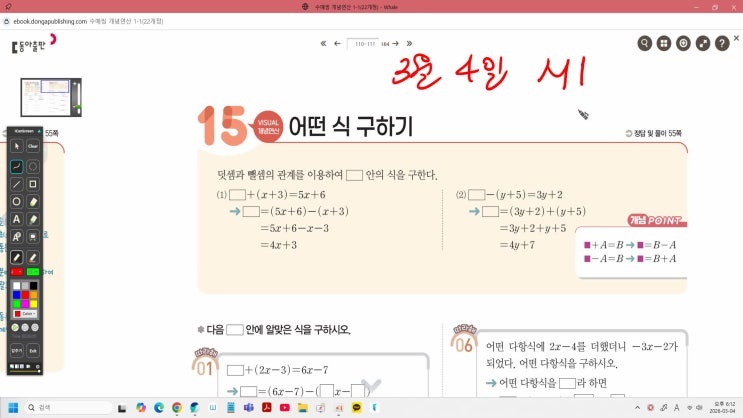This screenshot has width=743, height=418.
Task: Select the straight line drawing tool
Action: pos(17,184)
